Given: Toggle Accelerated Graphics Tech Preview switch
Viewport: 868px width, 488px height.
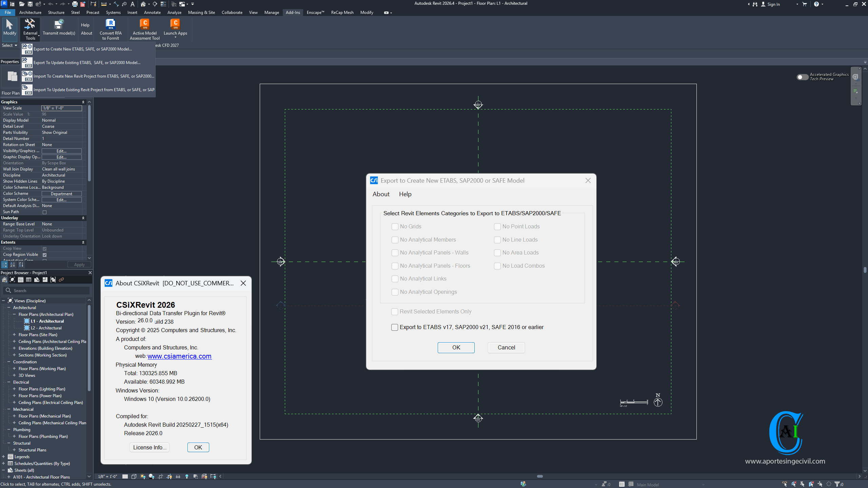Looking at the screenshot, I should click(x=802, y=77).
